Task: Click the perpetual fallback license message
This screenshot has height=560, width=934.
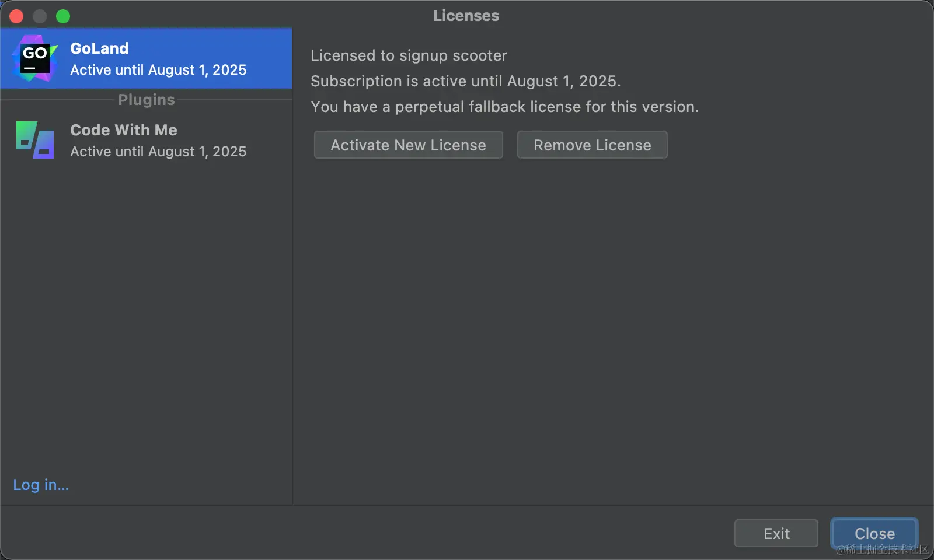Action: tap(504, 107)
